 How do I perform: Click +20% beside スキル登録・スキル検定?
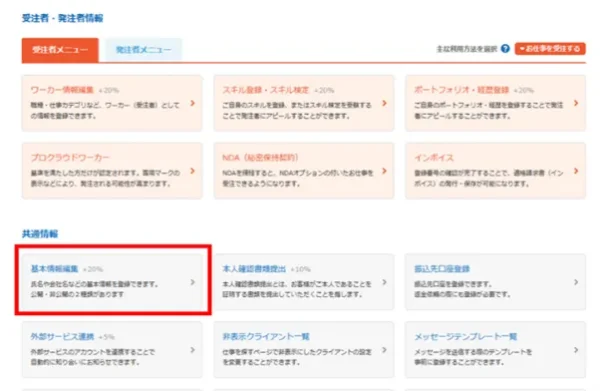[x=324, y=90]
